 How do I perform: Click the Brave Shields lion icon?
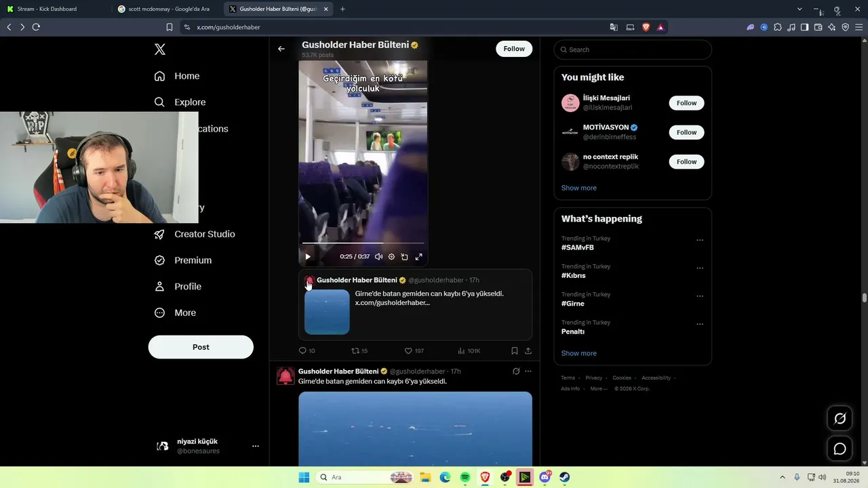pyautogui.click(x=646, y=27)
